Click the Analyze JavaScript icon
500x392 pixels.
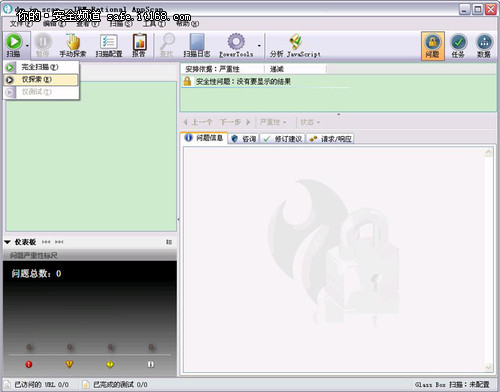coord(295,42)
